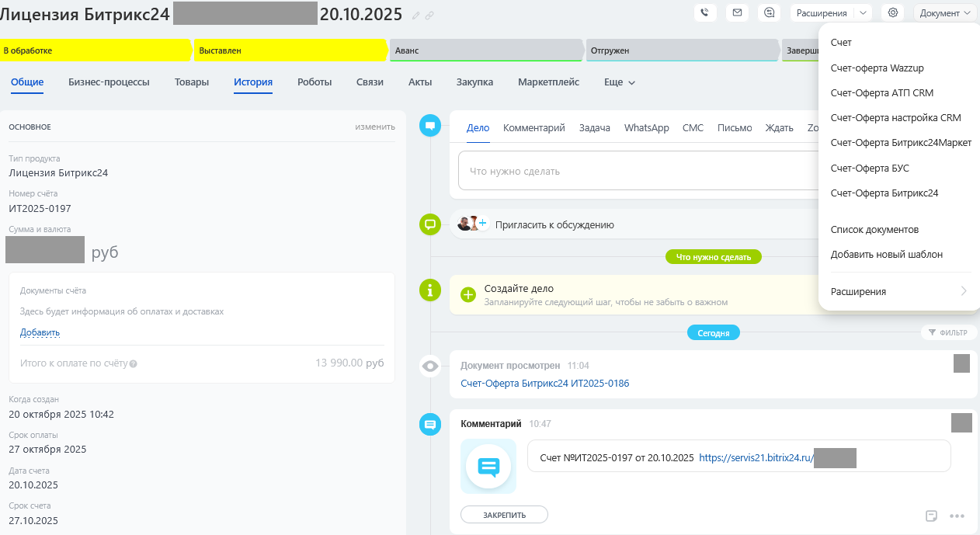Switch to the Товары tab

pyautogui.click(x=192, y=82)
